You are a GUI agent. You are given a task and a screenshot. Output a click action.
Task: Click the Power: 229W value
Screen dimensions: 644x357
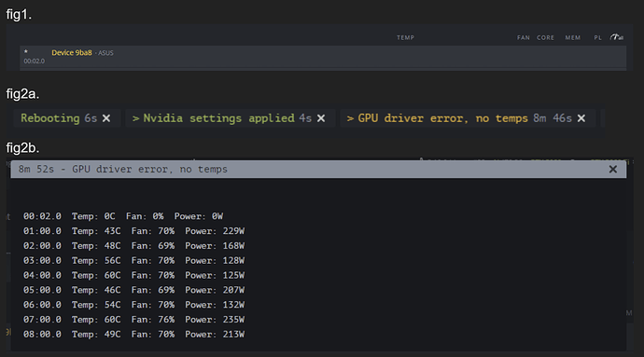pyautogui.click(x=215, y=231)
